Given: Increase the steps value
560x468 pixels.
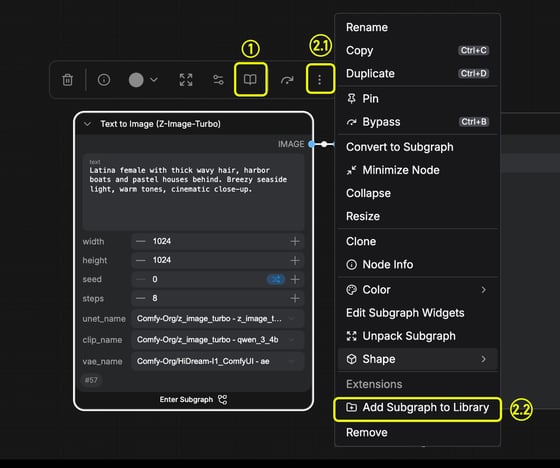Looking at the screenshot, I should pos(295,298).
